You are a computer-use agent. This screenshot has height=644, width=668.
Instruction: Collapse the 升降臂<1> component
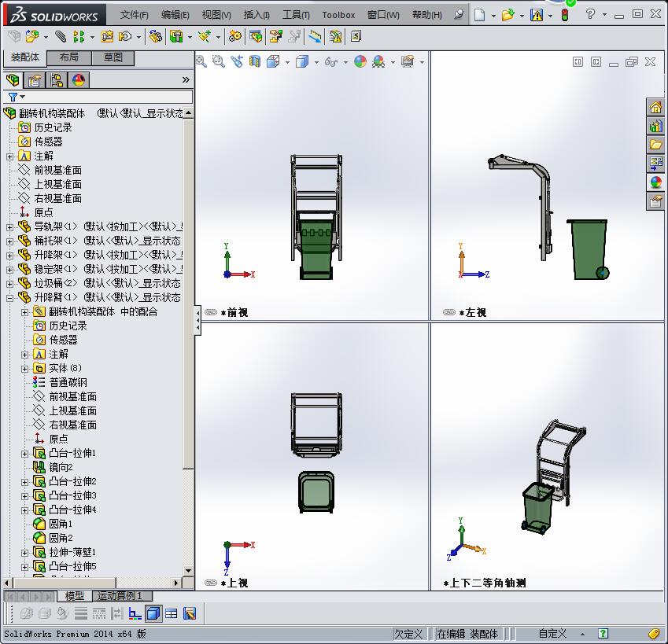(9, 298)
